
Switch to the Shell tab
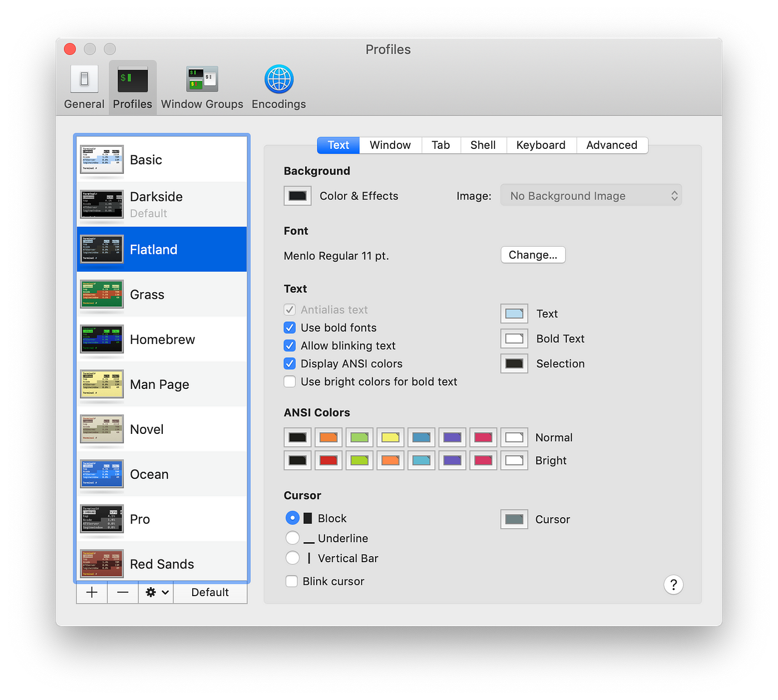tap(483, 145)
